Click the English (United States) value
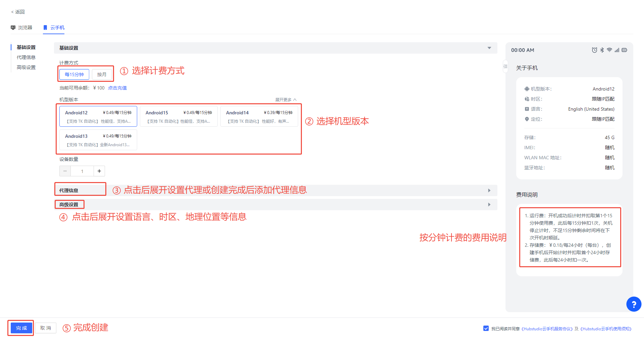Image resolution: width=644 pixels, height=341 pixels. (591, 109)
